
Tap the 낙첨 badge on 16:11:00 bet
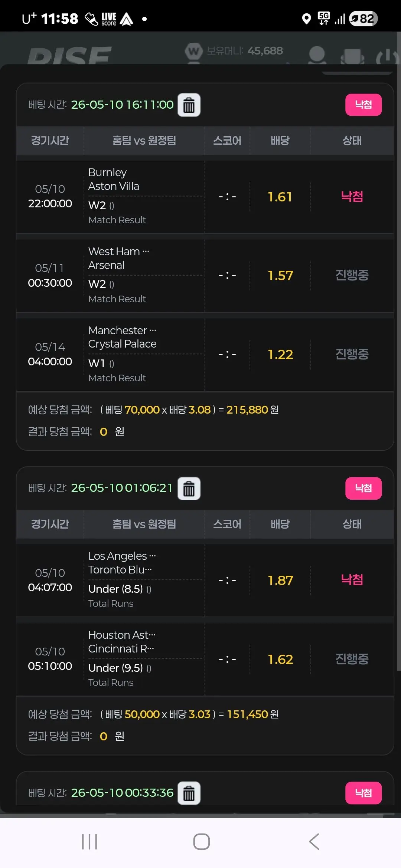(x=363, y=105)
